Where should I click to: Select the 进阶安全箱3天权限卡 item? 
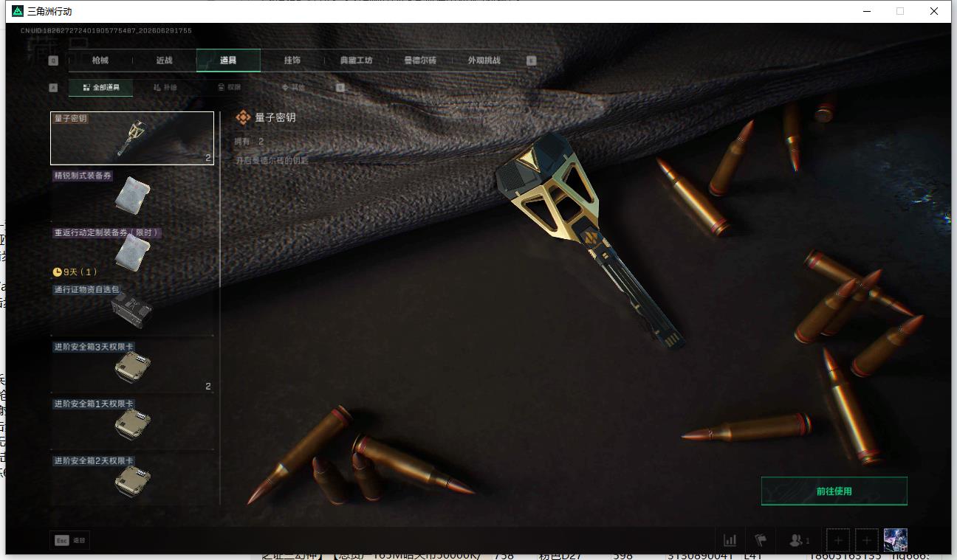pos(132,367)
